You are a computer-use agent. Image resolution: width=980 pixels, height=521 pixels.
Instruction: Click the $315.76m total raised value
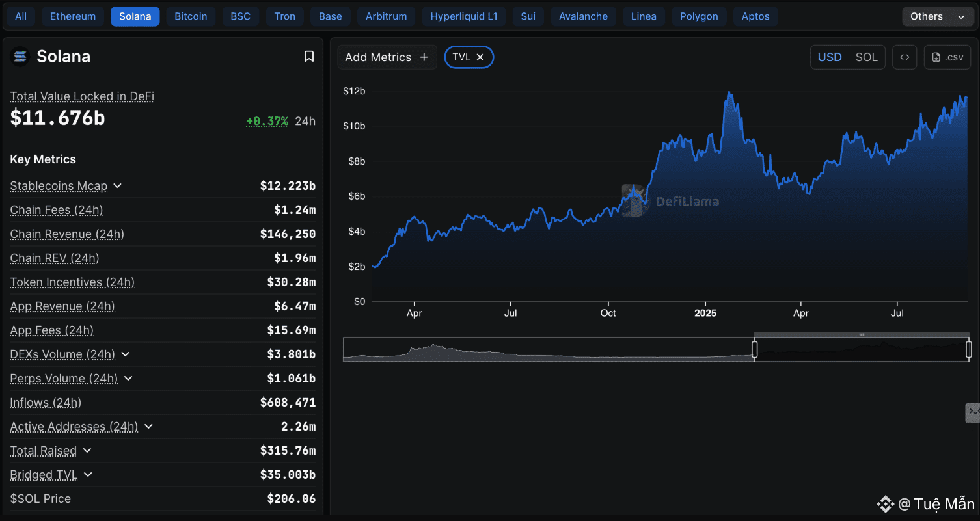pos(288,451)
